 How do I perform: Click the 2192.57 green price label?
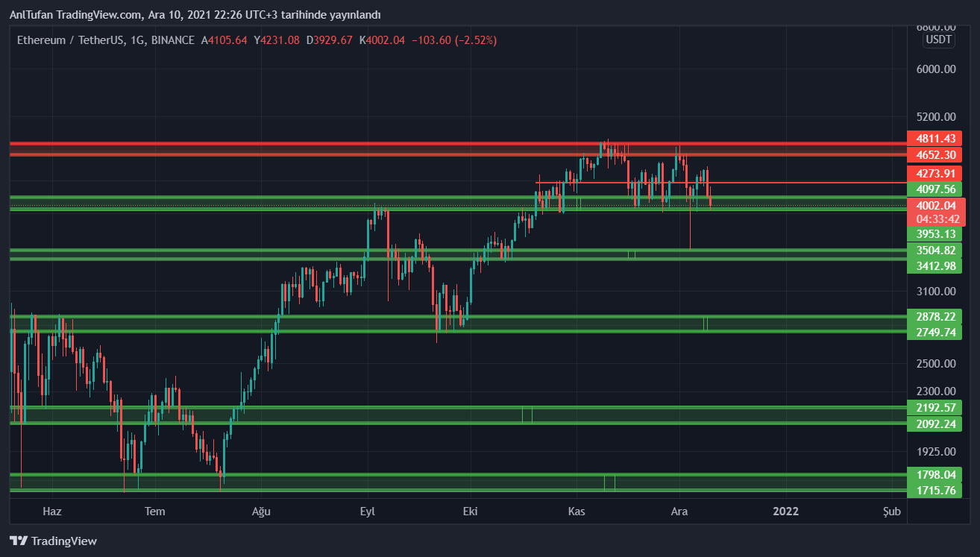click(x=935, y=408)
